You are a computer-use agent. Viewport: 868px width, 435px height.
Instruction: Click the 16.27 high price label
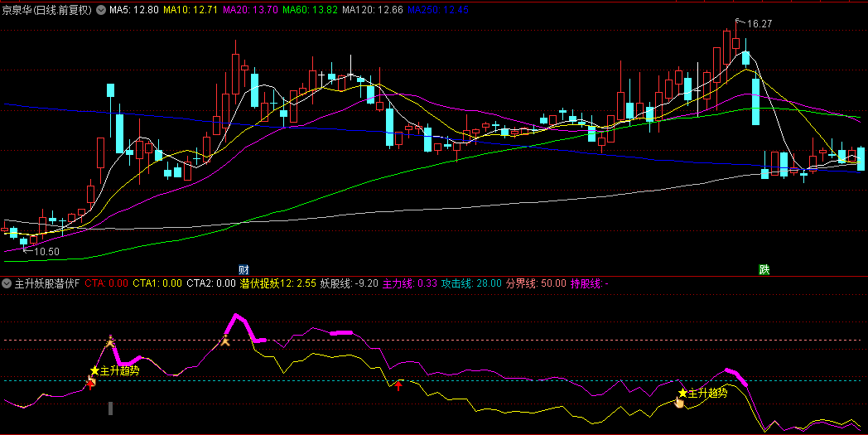coord(759,24)
